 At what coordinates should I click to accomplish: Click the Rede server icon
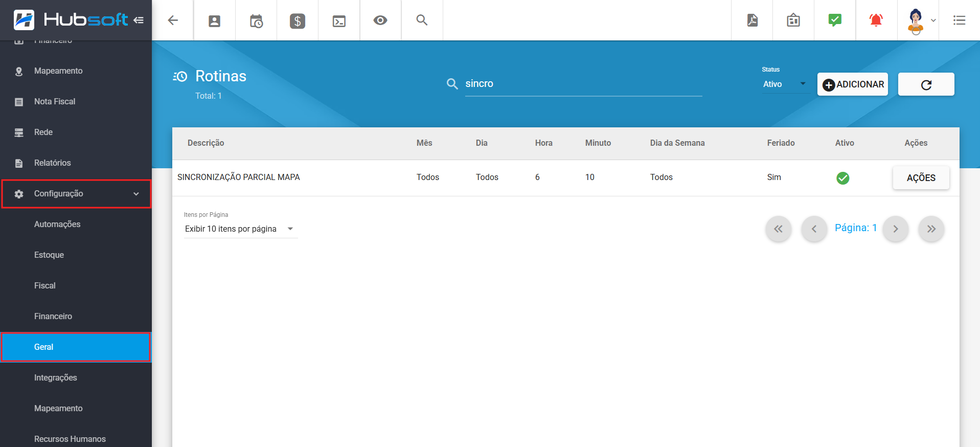(x=19, y=132)
